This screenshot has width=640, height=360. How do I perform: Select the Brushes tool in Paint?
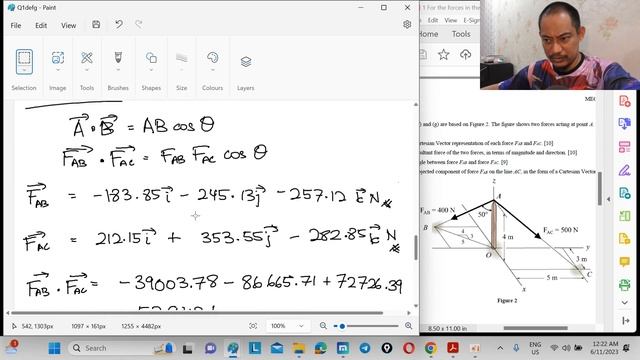point(118,57)
